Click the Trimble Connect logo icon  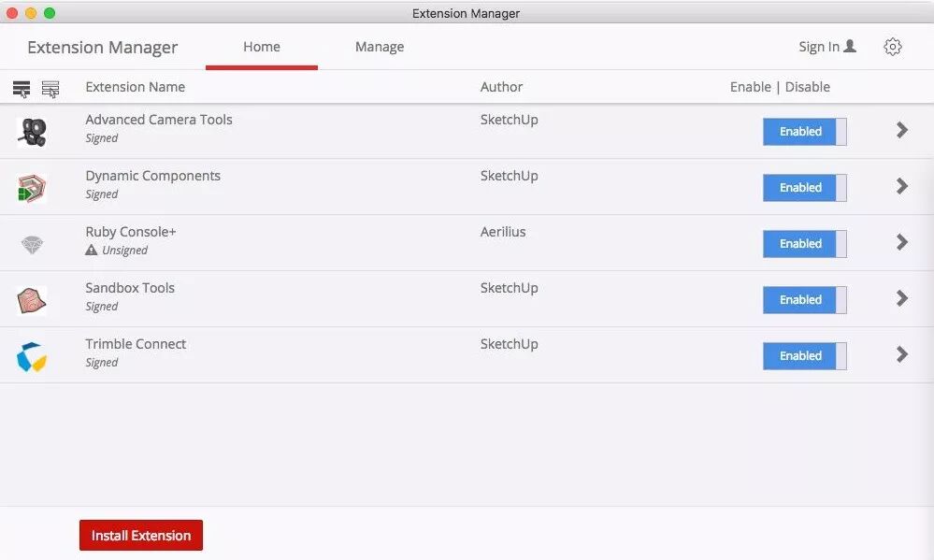(32, 356)
